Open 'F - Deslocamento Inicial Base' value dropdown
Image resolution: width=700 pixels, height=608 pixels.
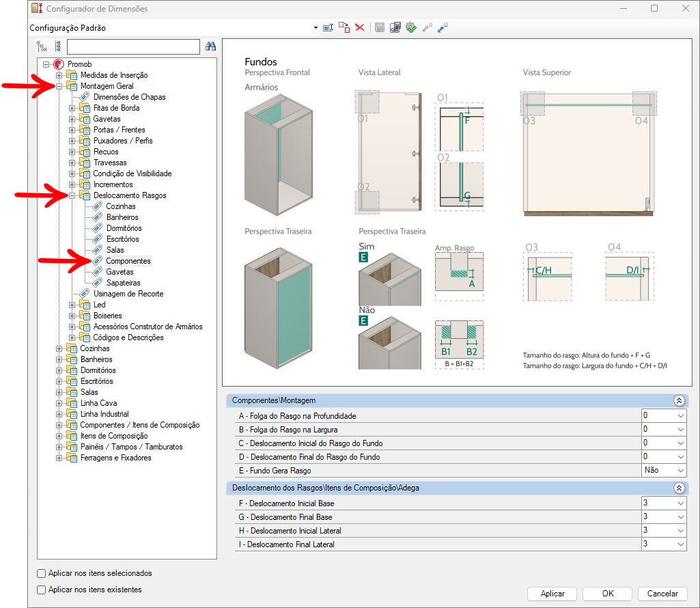pyautogui.click(x=680, y=503)
